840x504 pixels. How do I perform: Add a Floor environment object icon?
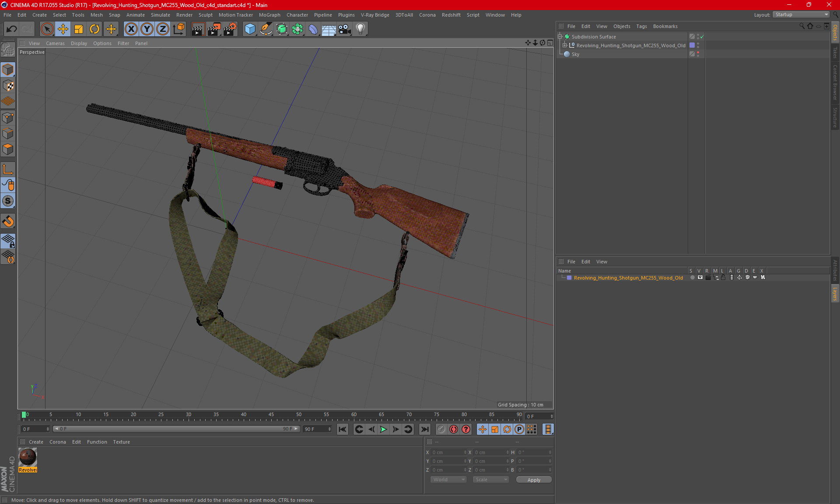pyautogui.click(x=329, y=29)
